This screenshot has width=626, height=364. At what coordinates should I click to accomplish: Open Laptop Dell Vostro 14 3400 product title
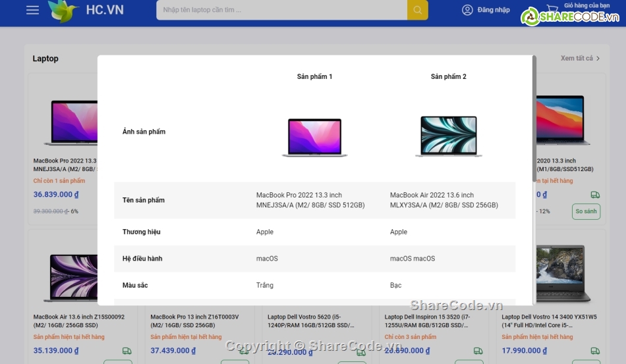[x=549, y=321]
